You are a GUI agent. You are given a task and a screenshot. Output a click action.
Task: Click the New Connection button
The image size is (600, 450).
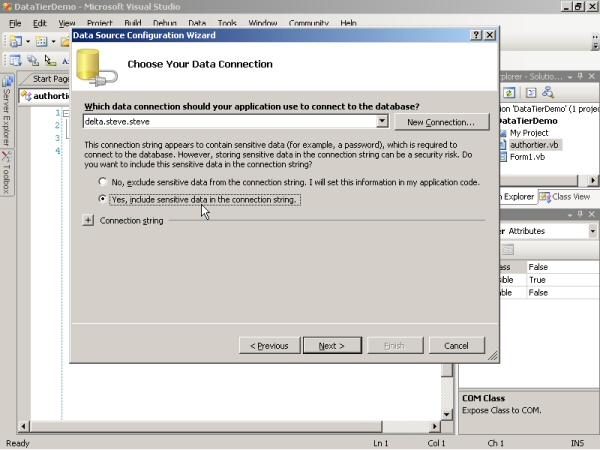pos(442,122)
